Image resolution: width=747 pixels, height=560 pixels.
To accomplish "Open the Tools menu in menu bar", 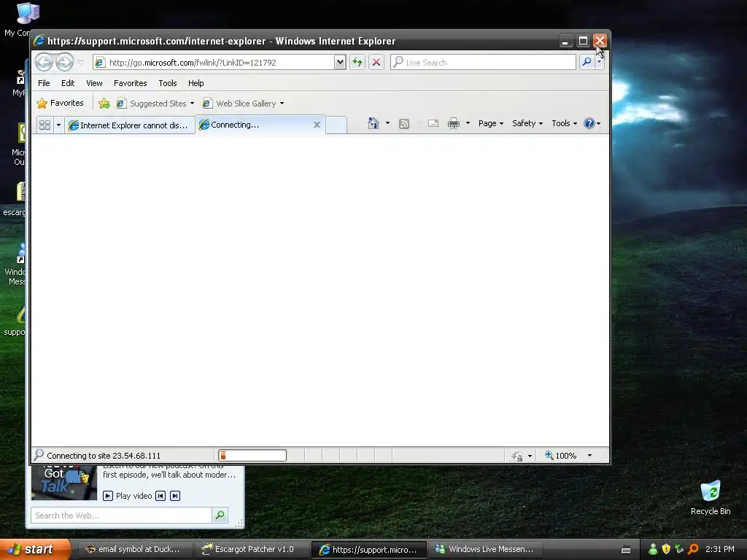I will pos(168,83).
